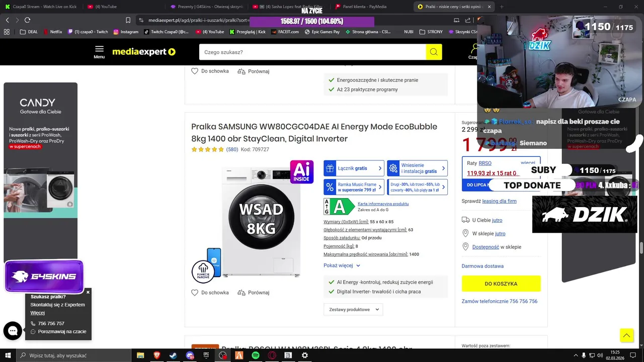The height and width of the screenshot is (362, 644).
Task: Open Windows Start menu
Action: [x=8, y=355]
